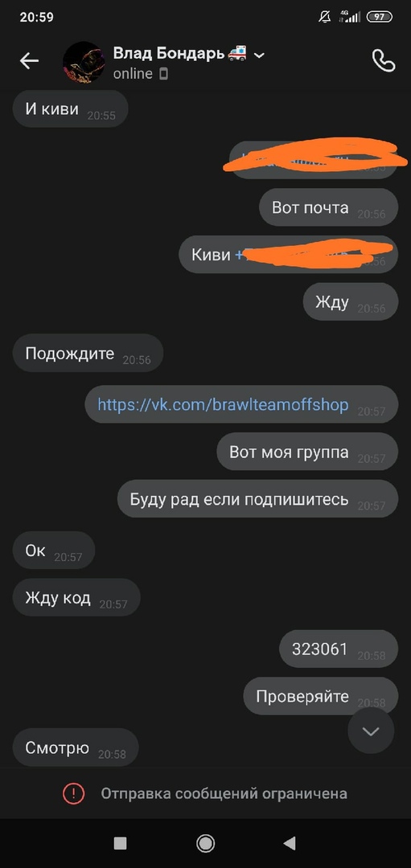The image size is (411, 868).
Task: Open Влад Бондарь profile avatar
Action: point(84,62)
